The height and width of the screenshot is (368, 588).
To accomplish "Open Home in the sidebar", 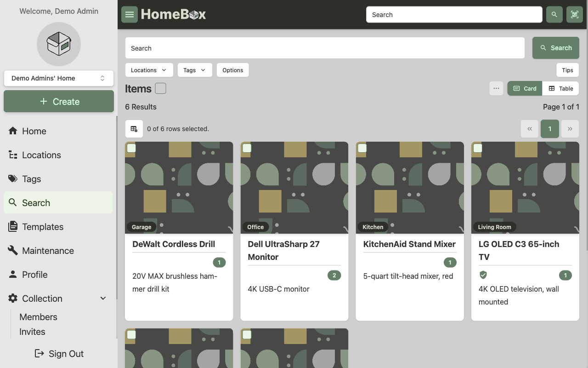I will click(58, 131).
